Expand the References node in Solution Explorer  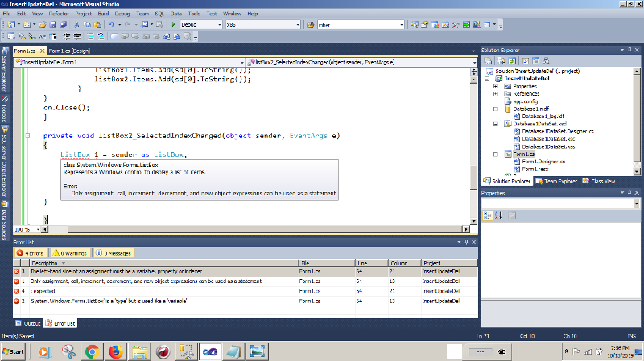pos(496,94)
